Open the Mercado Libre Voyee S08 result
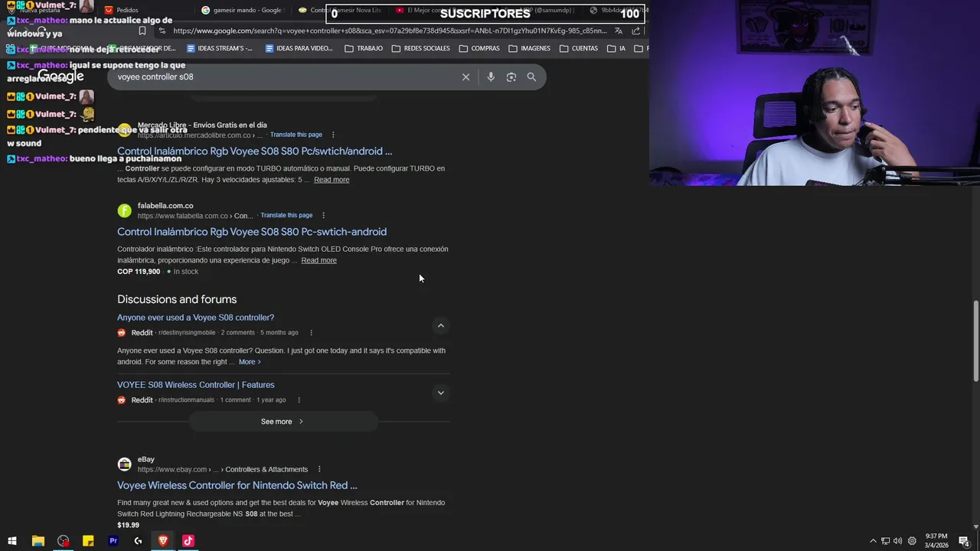Image resolution: width=980 pixels, height=551 pixels. [254, 152]
